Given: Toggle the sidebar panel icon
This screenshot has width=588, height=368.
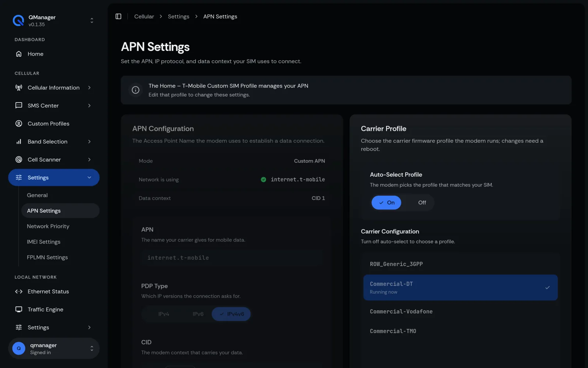Looking at the screenshot, I should (118, 17).
